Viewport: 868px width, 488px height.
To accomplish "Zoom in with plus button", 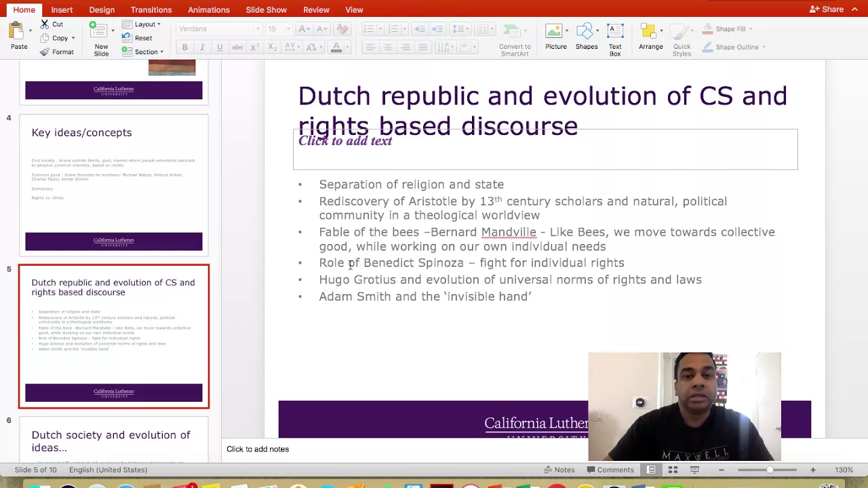I will tap(812, 470).
